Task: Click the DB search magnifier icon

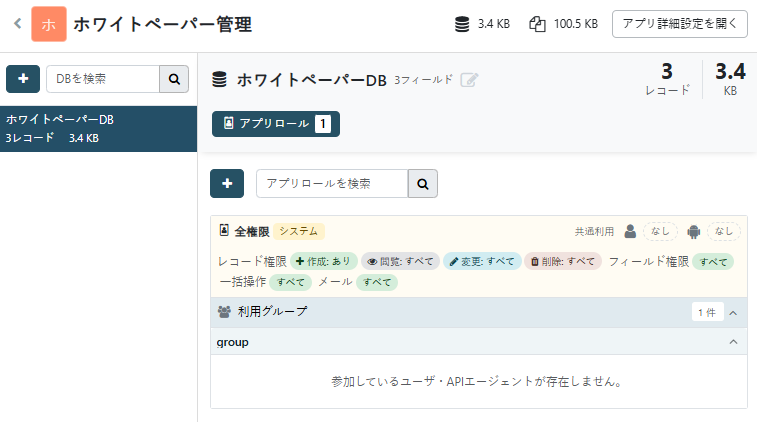Action: [x=174, y=79]
